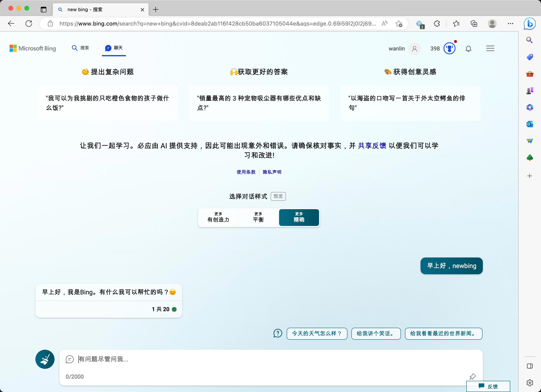
Task: Open the browser three-dots settings menu
Action: click(510, 24)
